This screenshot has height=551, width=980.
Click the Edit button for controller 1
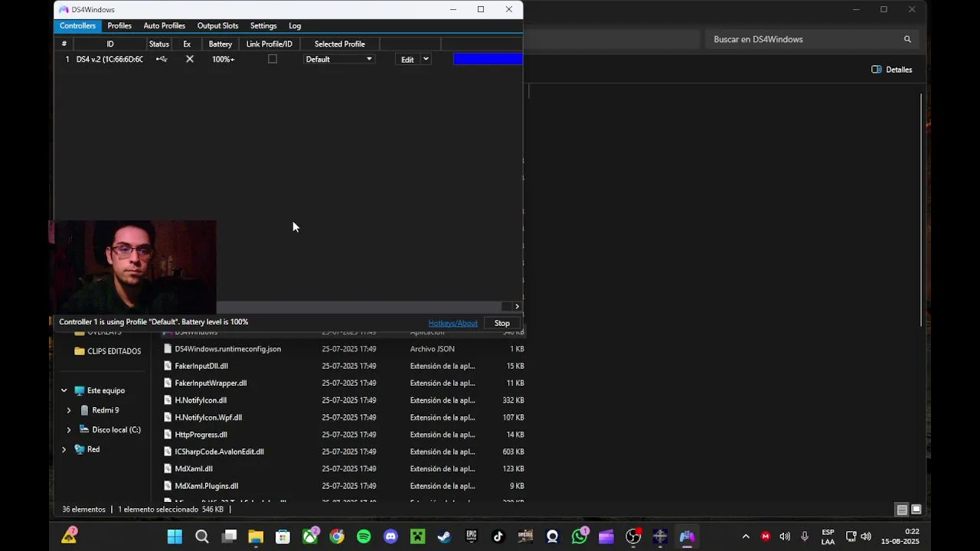(x=407, y=59)
